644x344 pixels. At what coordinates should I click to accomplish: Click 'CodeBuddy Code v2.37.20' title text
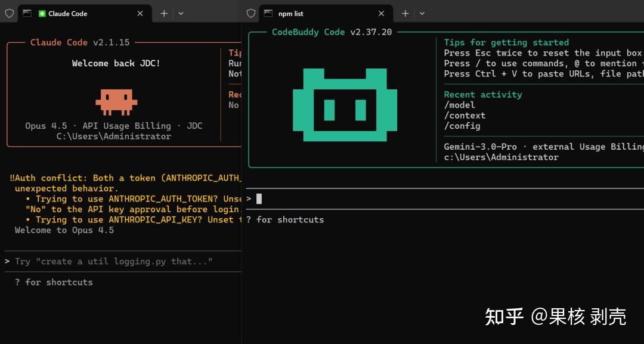click(332, 32)
